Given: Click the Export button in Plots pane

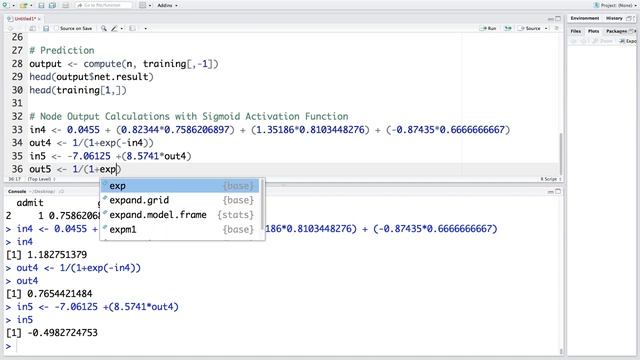Looking at the screenshot, I should tap(628, 41).
